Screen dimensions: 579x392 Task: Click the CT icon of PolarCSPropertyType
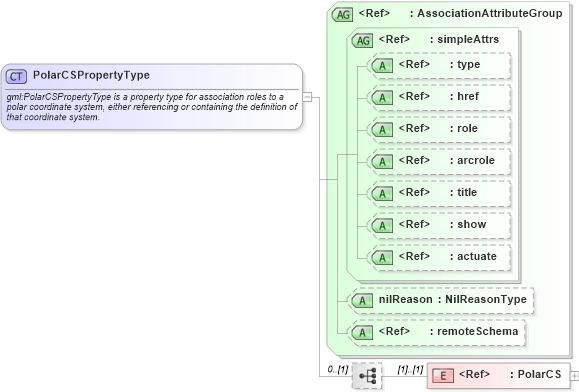[16, 76]
